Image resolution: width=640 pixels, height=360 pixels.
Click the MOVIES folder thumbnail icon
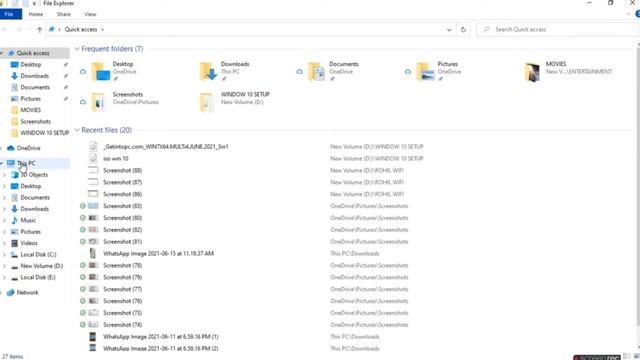tap(533, 72)
